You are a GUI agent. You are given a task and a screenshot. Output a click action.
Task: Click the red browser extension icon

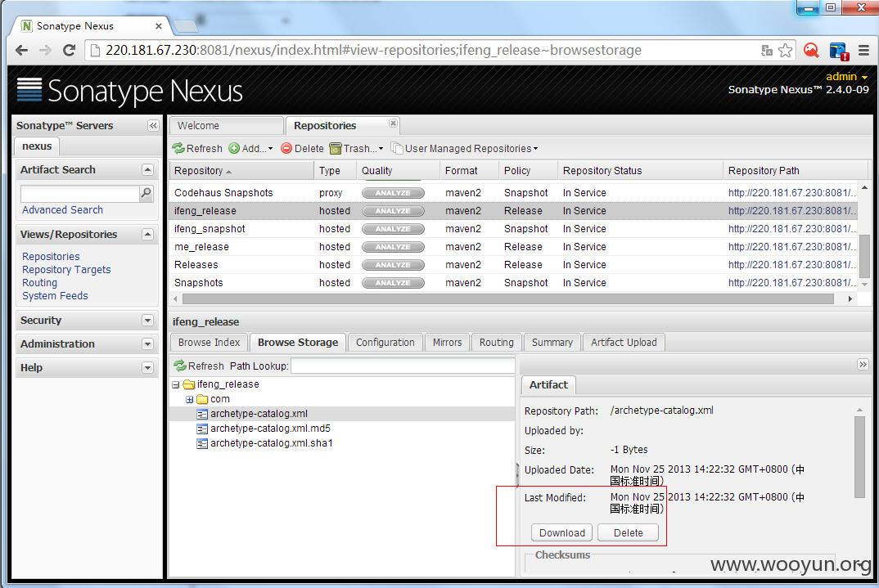tap(811, 51)
